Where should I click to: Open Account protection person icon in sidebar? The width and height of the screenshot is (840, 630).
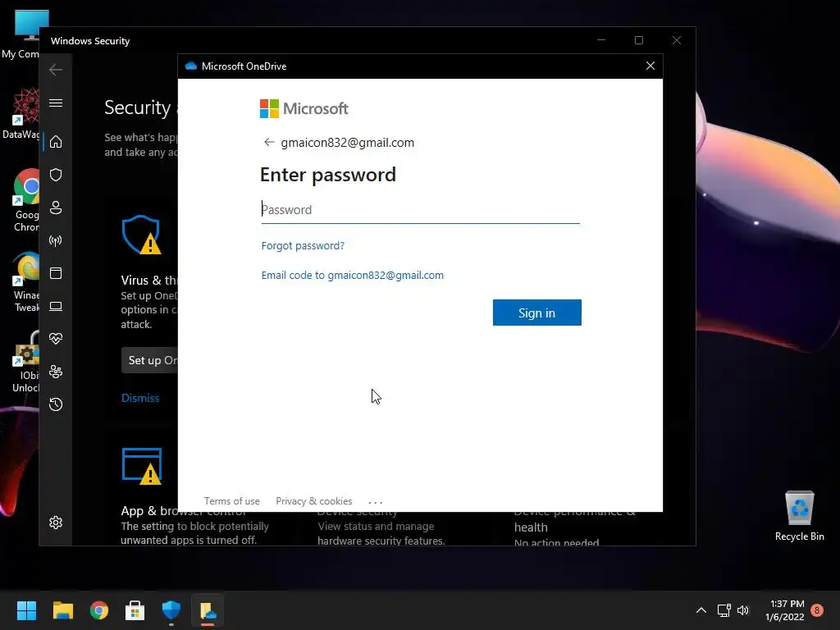click(56, 208)
